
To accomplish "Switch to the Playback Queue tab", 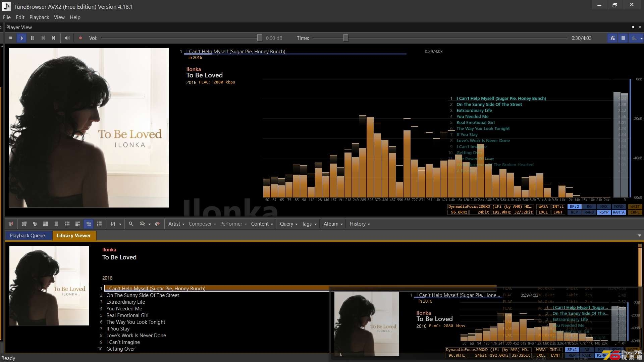I will [x=28, y=236].
